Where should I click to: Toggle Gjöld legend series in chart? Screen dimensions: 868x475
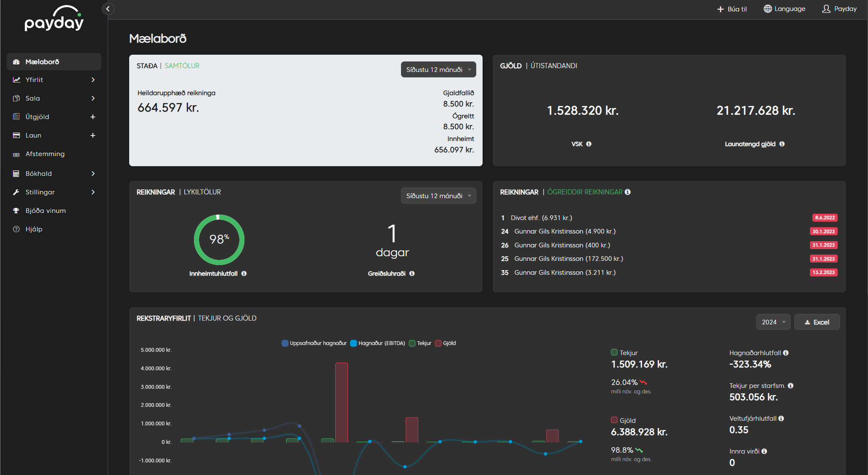tap(446, 343)
